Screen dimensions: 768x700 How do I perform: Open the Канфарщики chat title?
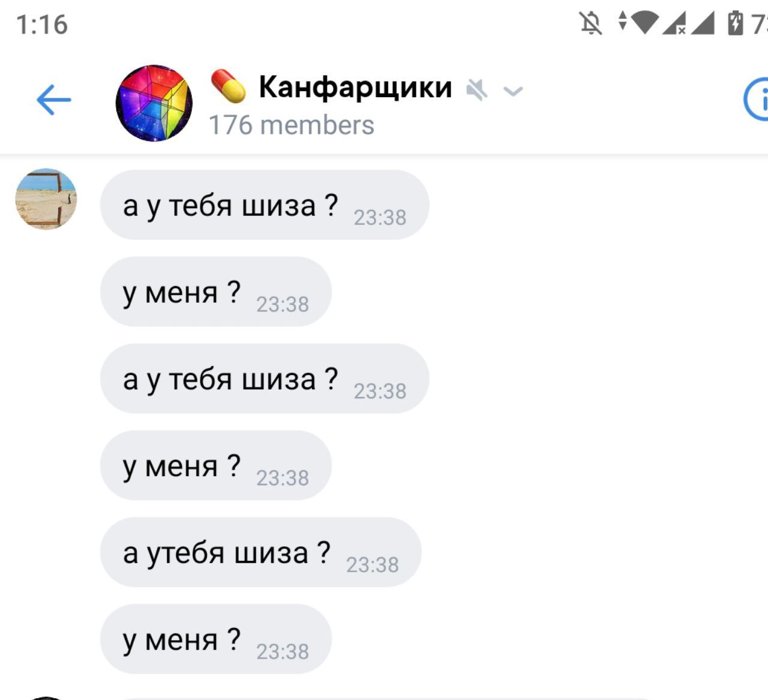click(x=355, y=87)
